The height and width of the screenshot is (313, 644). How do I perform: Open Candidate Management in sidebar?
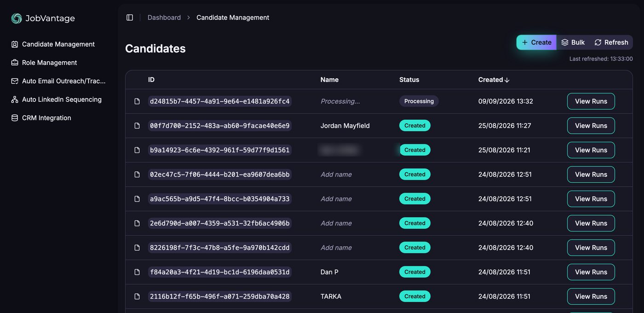tap(59, 44)
